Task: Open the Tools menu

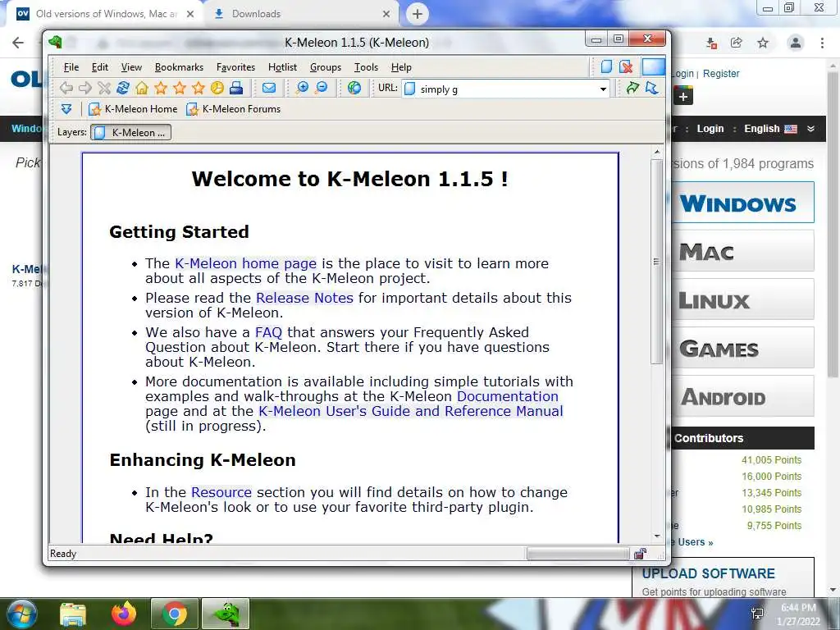Action: (366, 67)
